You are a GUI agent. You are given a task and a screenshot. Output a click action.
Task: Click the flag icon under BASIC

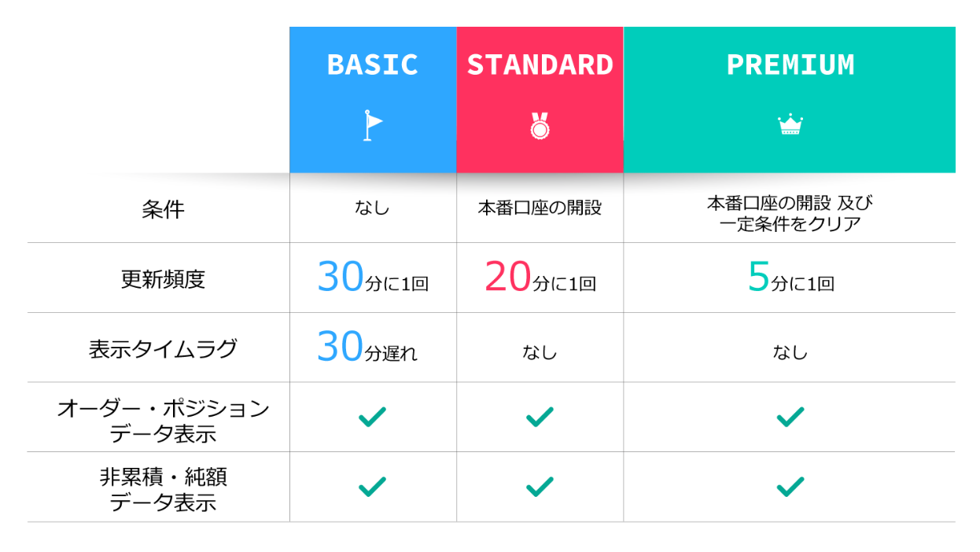click(x=372, y=126)
